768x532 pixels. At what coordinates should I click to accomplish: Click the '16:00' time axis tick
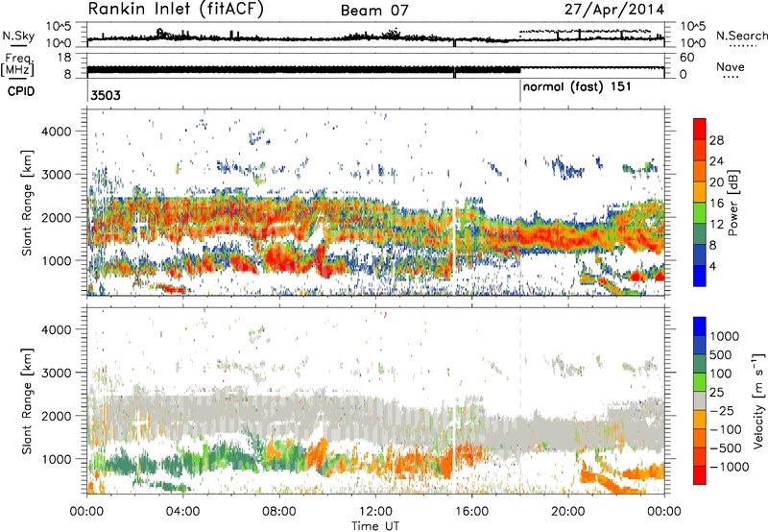point(471,512)
